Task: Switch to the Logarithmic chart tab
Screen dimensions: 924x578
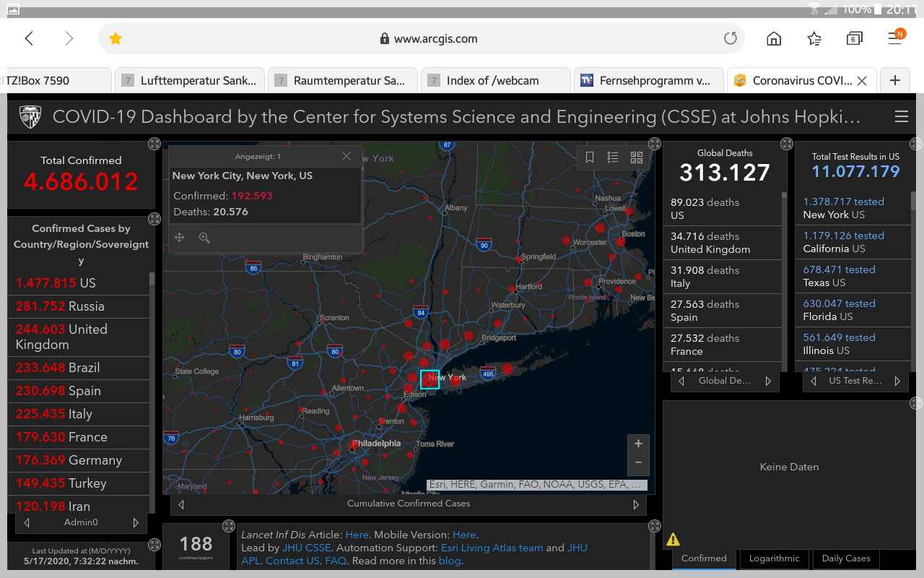Action: (774, 558)
